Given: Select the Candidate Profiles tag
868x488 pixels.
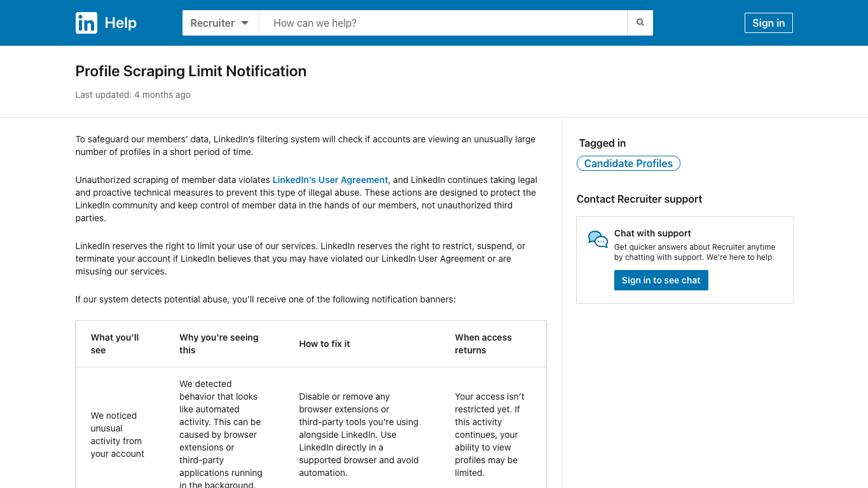Looking at the screenshot, I should (628, 163).
